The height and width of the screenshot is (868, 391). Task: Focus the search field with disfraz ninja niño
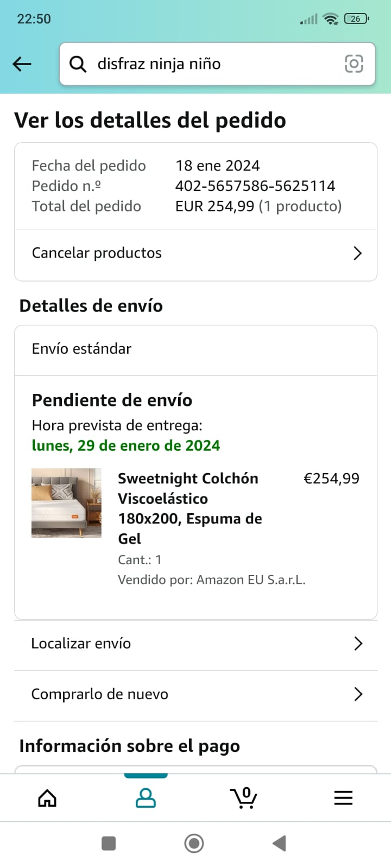[217, 64]
